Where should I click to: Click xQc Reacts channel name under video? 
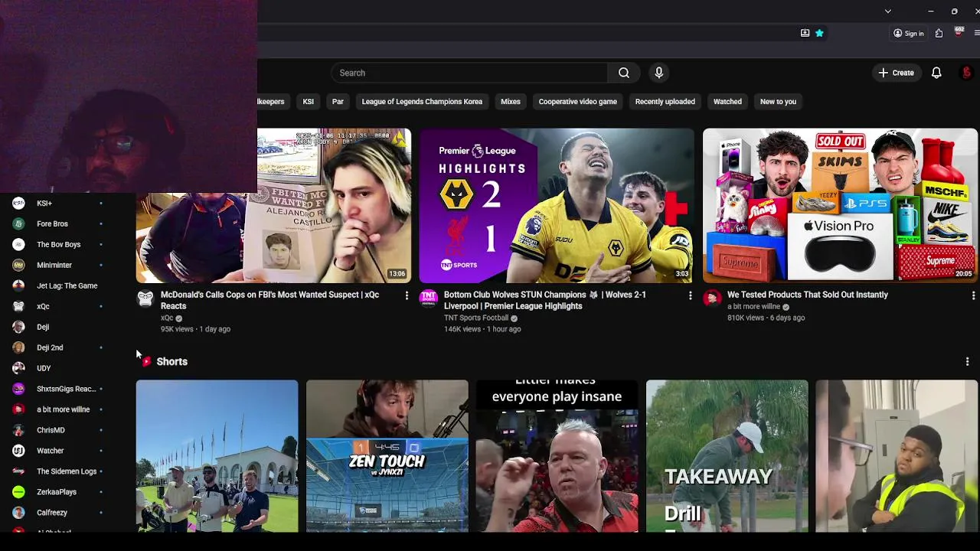pos(167,318)
